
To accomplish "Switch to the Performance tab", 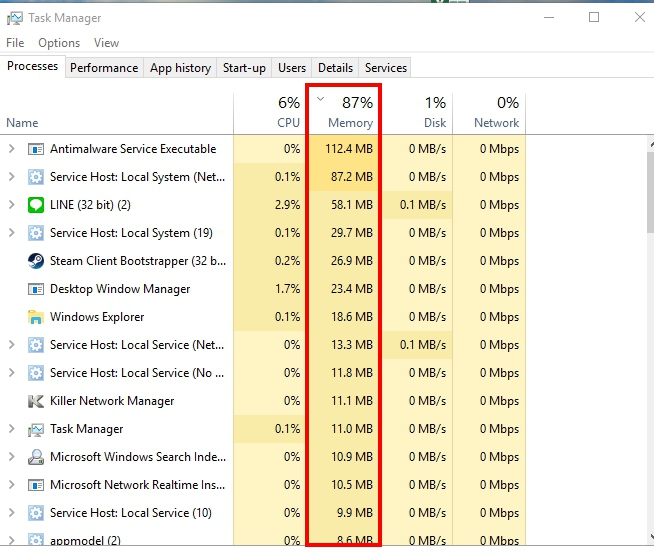I will [x=104, y=68].
